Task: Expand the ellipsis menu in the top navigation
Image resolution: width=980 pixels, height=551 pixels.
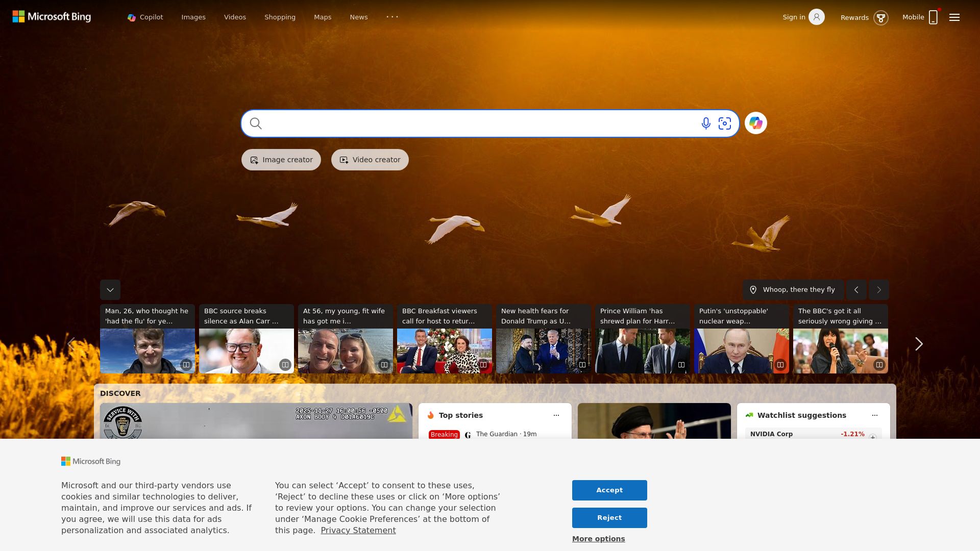Action: pos(392,17)
